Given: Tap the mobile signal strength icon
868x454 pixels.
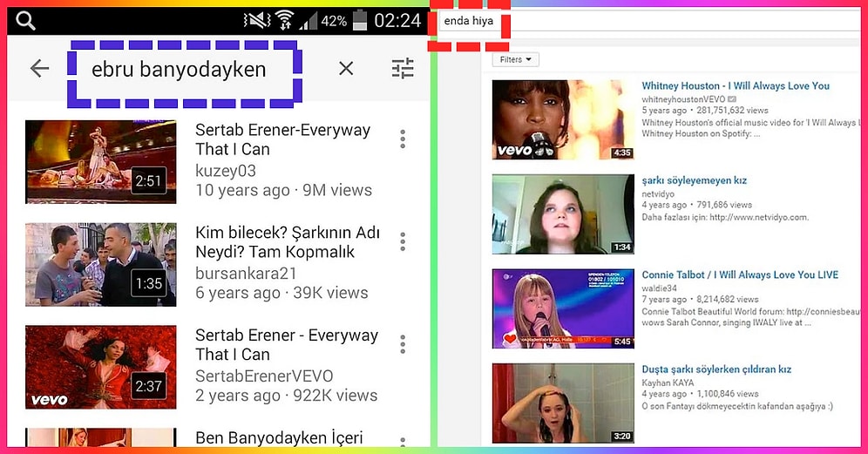Looking at the screenshot, I should 308,22.
